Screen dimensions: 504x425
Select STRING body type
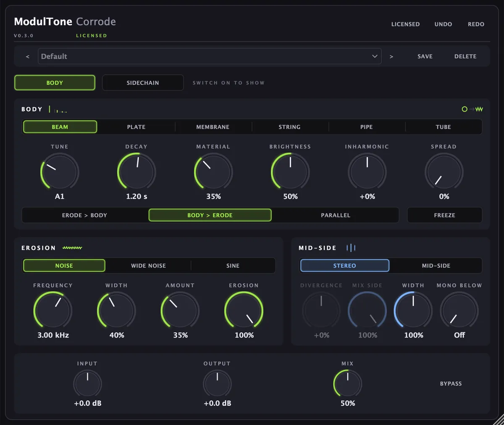290,127
